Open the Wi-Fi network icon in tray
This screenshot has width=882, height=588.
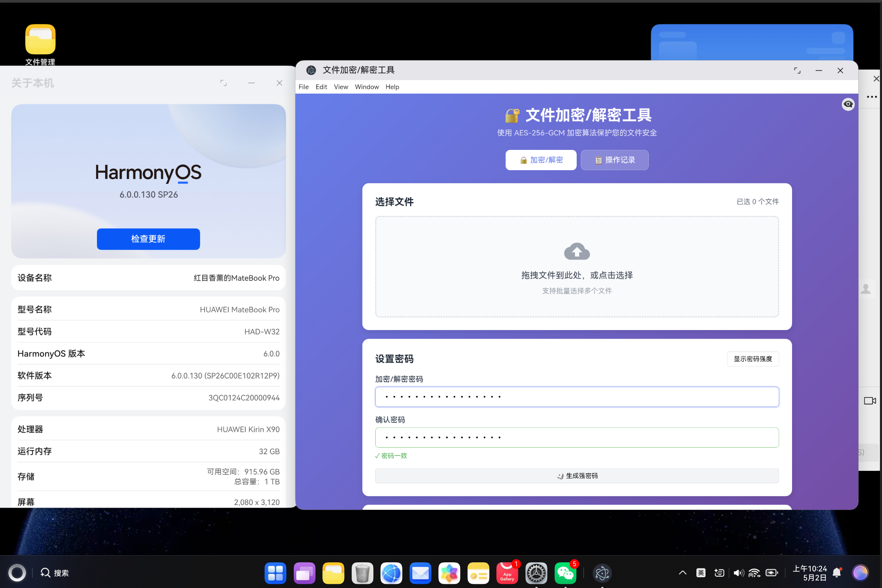[754, 573]
